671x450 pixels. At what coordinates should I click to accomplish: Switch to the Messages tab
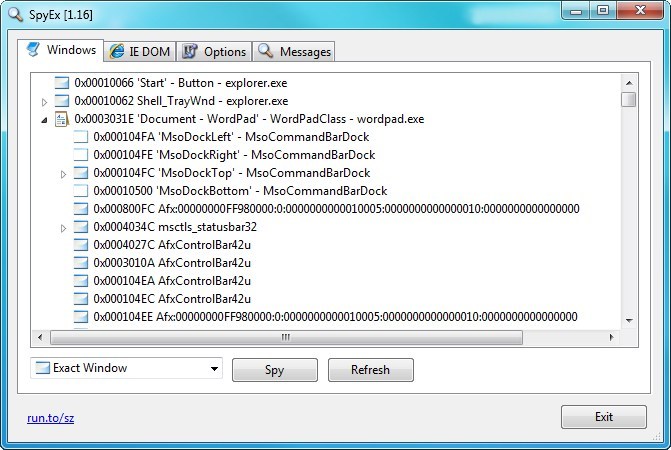pos(294,51)
